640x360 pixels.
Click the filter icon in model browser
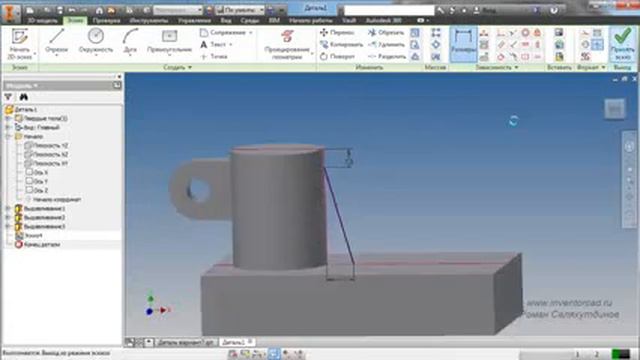[8, 97]
